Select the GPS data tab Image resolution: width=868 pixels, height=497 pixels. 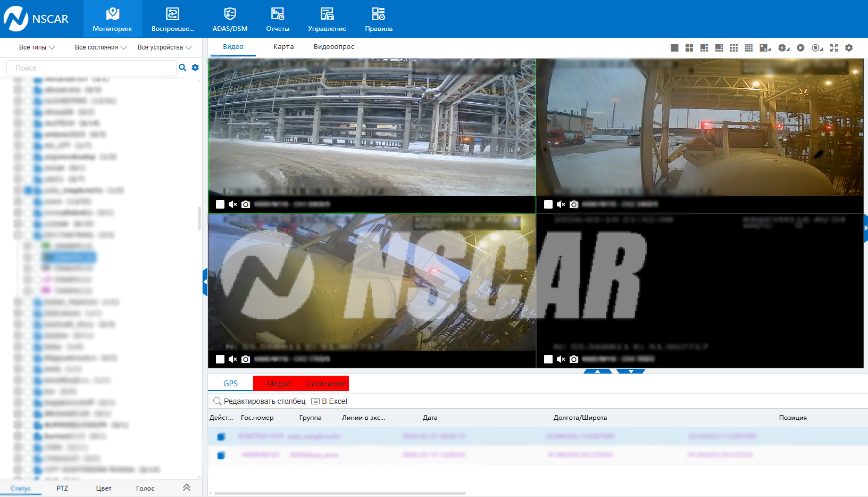[x=230, y=384]
